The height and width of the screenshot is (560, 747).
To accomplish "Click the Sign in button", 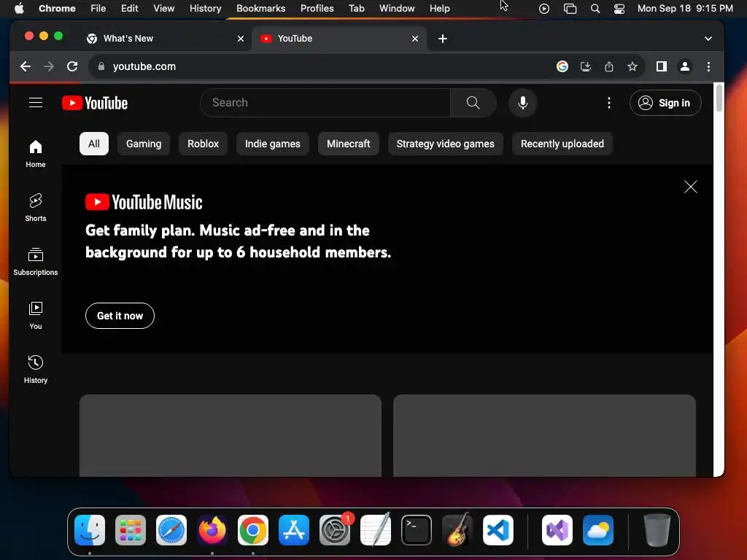I will [665, 103].
